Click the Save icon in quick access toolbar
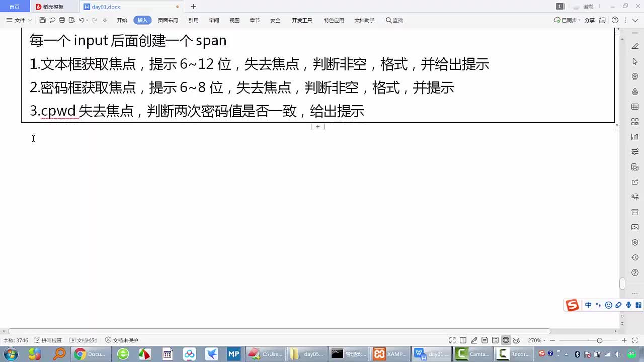 click(43, 20)
